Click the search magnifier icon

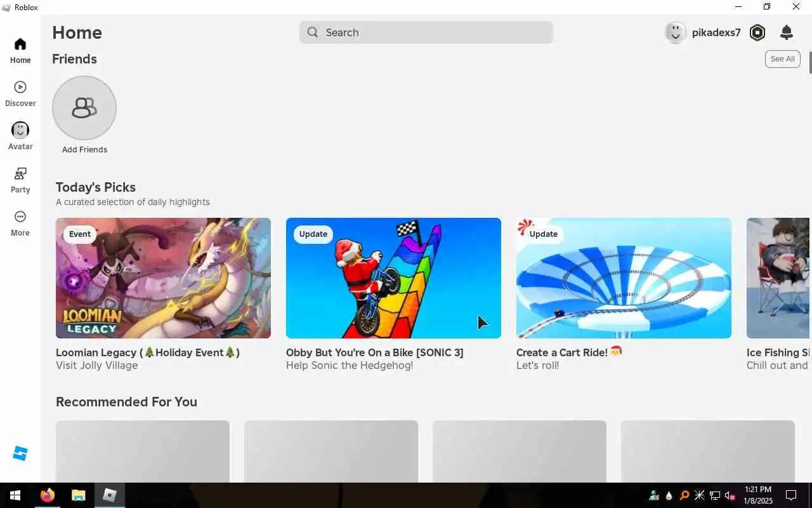[313, 32]
